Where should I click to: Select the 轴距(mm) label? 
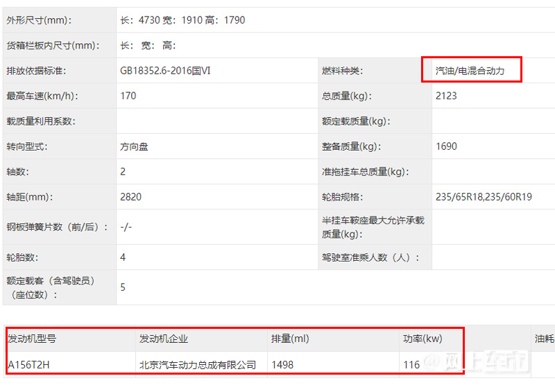[30, 197]
